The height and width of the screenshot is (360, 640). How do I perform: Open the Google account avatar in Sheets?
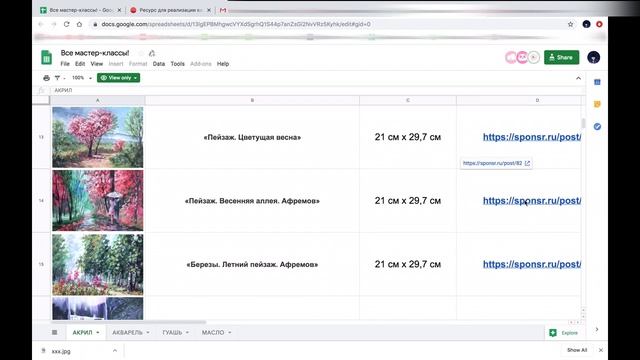click(x=593, y=58)
